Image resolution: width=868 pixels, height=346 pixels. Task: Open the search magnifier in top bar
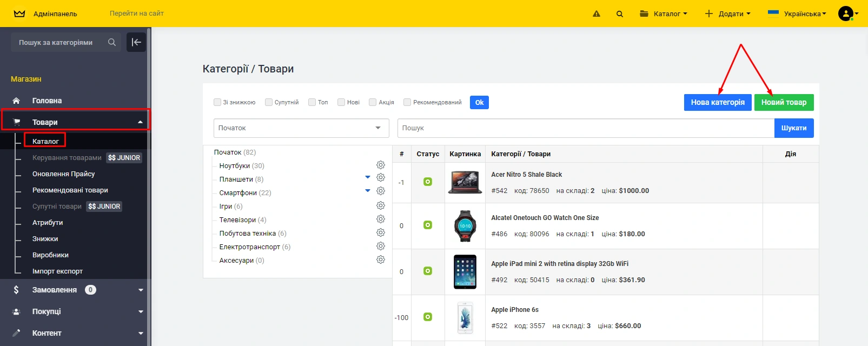pos(620,14)
